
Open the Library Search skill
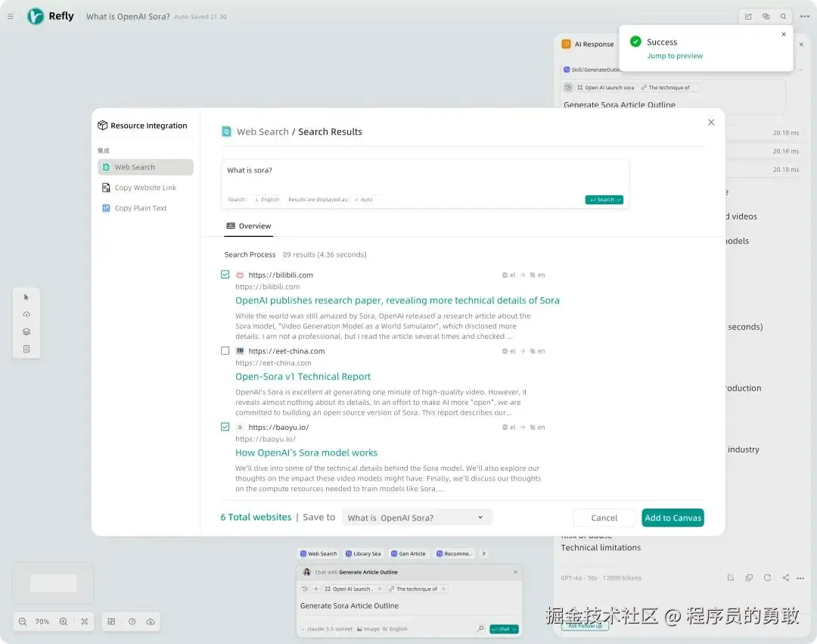click(363, 553)
